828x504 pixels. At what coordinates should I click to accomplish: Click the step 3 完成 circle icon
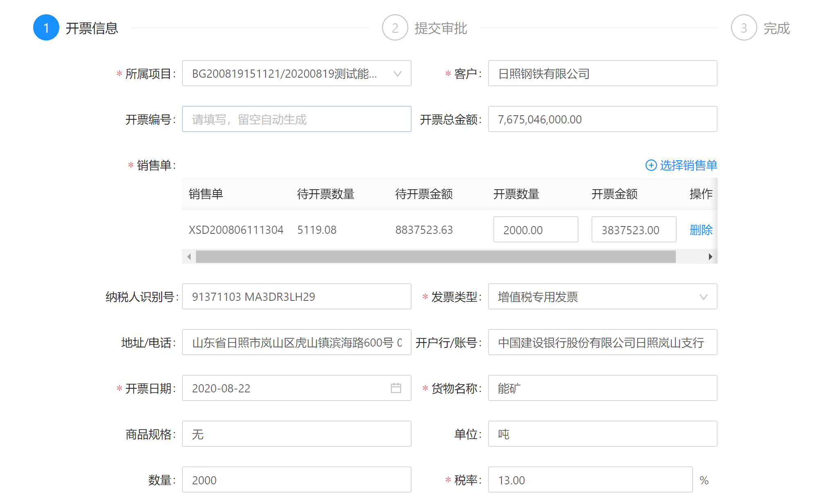point(744,28)
